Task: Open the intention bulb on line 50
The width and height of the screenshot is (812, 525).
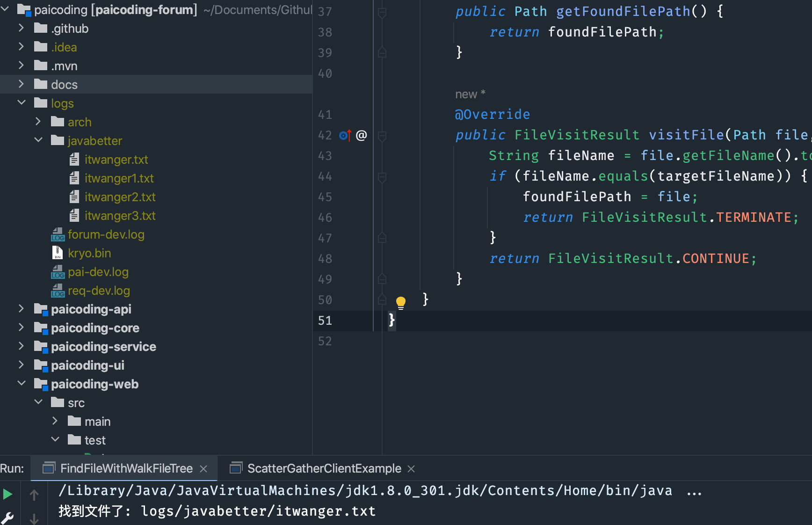Action: click(400, 302)
